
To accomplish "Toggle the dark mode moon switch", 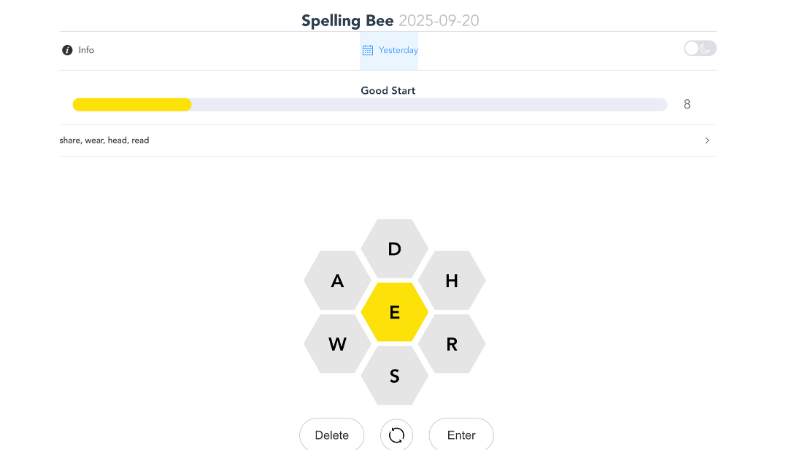I will 700,48.
